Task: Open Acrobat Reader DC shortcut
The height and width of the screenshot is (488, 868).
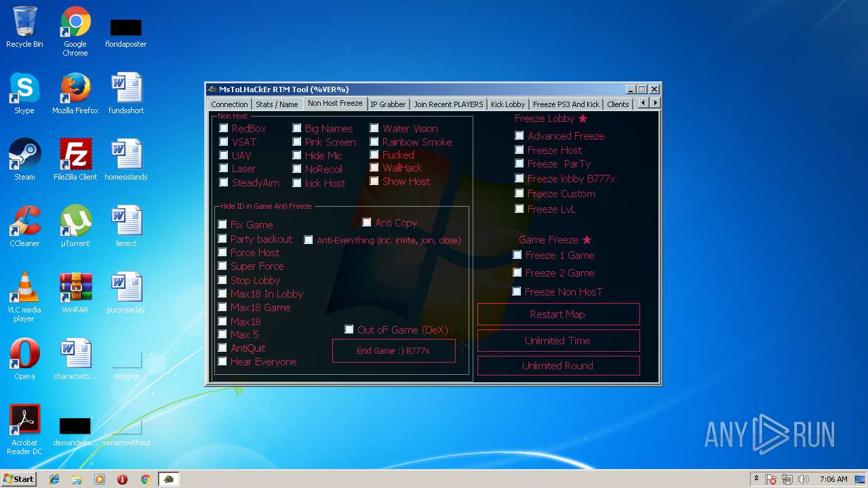Action: pos(24,430)
